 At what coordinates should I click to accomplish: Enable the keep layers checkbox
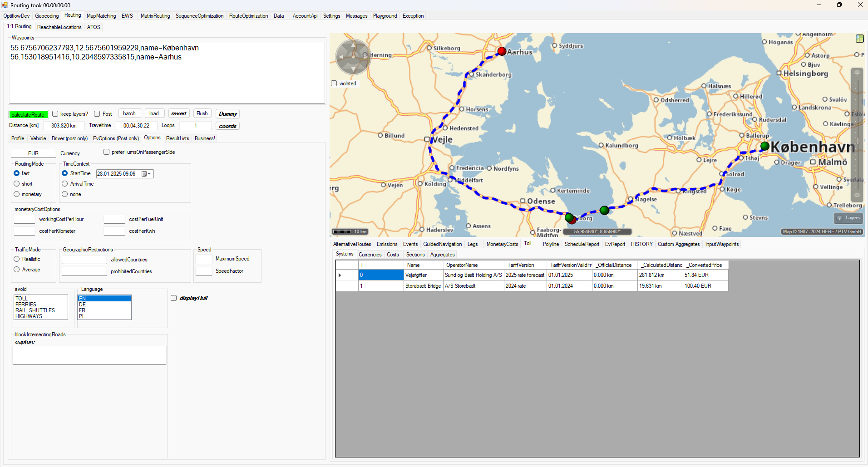click(55, 114)
